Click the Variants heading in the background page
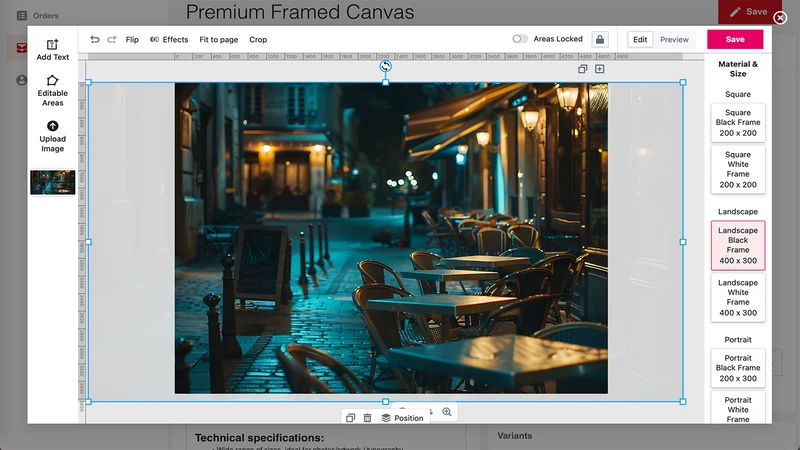The height and width of the screenshot is (450, 800). (515, 436)
